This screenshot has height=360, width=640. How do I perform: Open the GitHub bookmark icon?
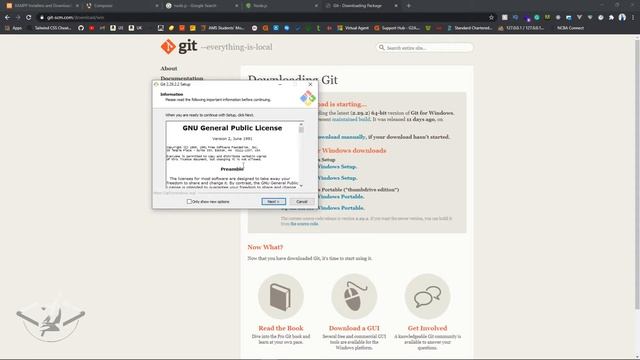coord(81,28)
